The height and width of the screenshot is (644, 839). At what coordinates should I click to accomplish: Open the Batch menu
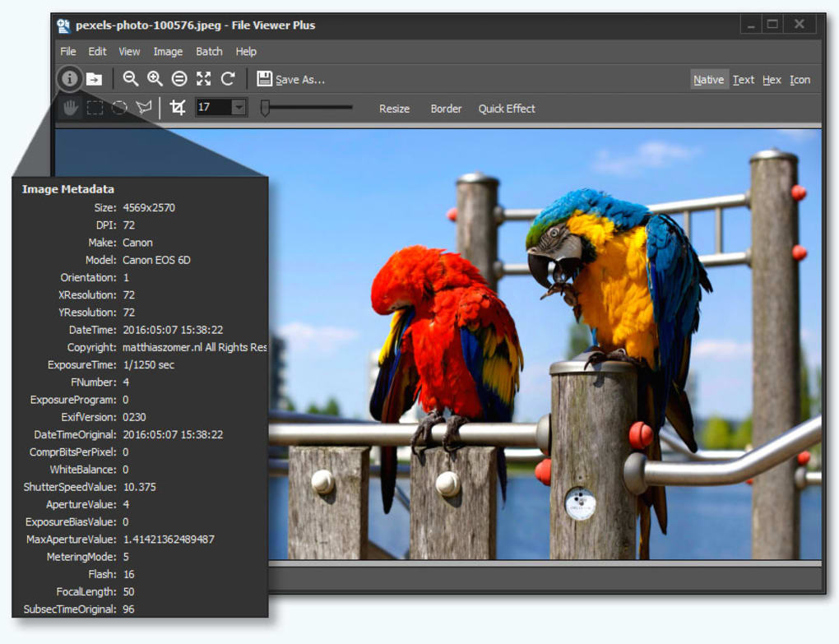click(x=209, y=51)
